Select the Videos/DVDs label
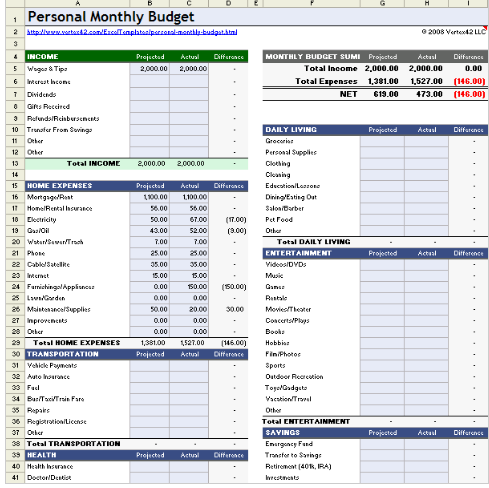489x488 pixels. [x=286, y=265]
